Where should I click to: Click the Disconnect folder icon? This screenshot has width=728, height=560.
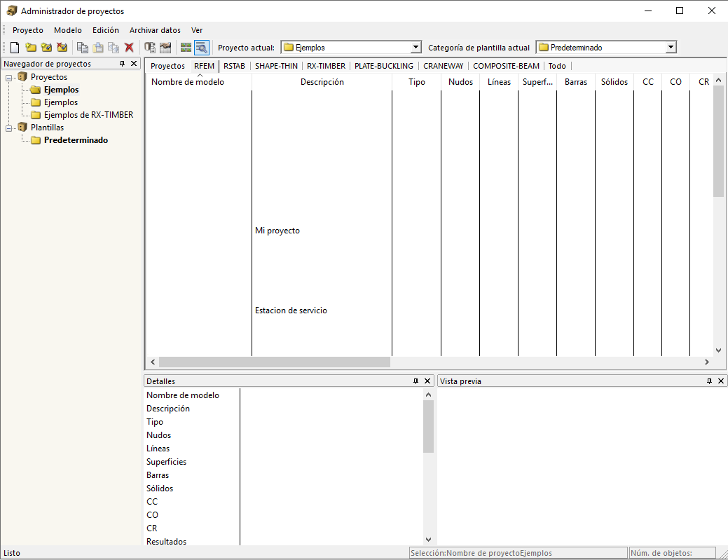point(62,48)
